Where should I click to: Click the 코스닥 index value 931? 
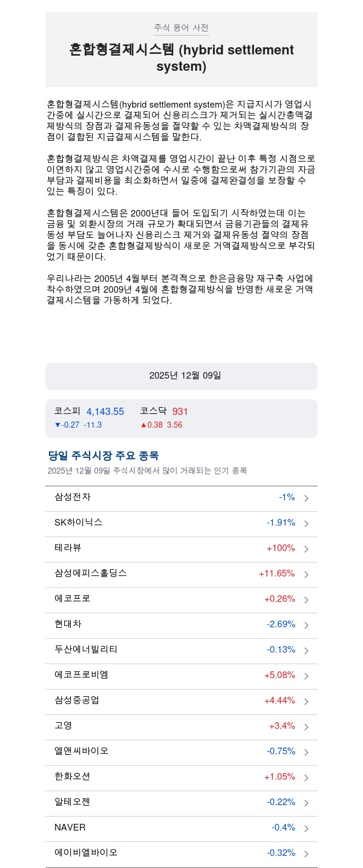click(x=180, y=412)
